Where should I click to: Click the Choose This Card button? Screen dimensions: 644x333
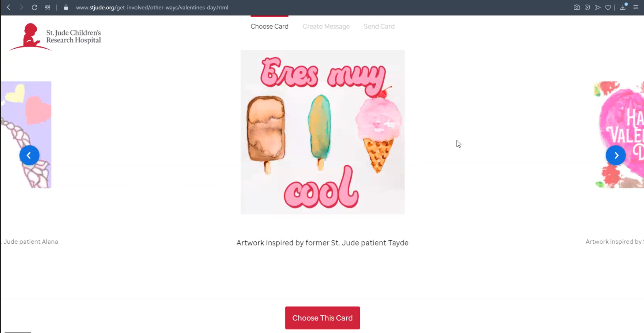[322, 318]
